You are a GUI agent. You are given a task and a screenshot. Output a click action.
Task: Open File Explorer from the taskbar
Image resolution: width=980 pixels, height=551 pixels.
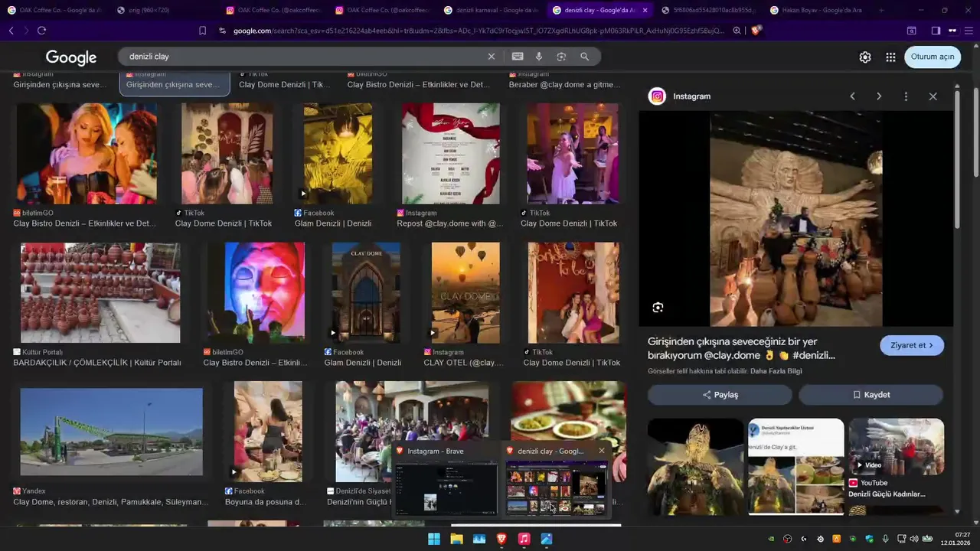pyautogui.click(x=456, y=539)
